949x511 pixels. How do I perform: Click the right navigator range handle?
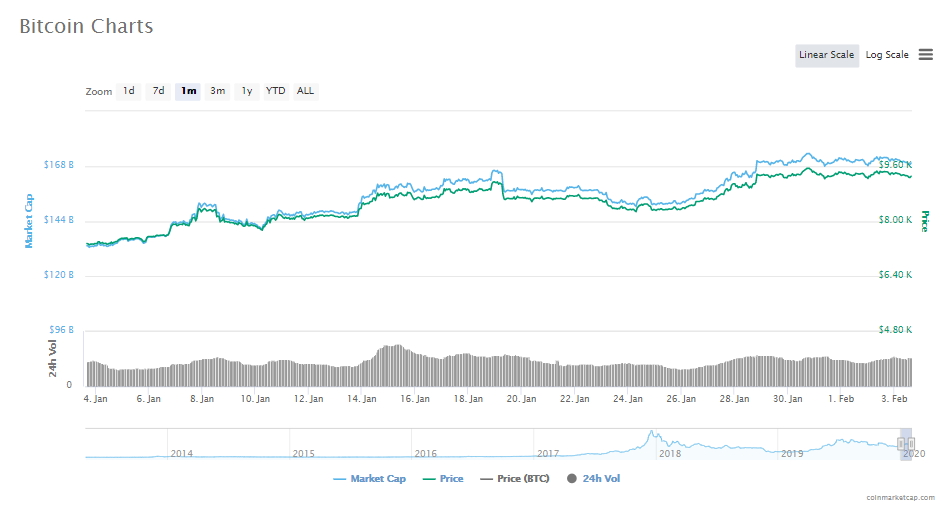[x=911, y=444]
